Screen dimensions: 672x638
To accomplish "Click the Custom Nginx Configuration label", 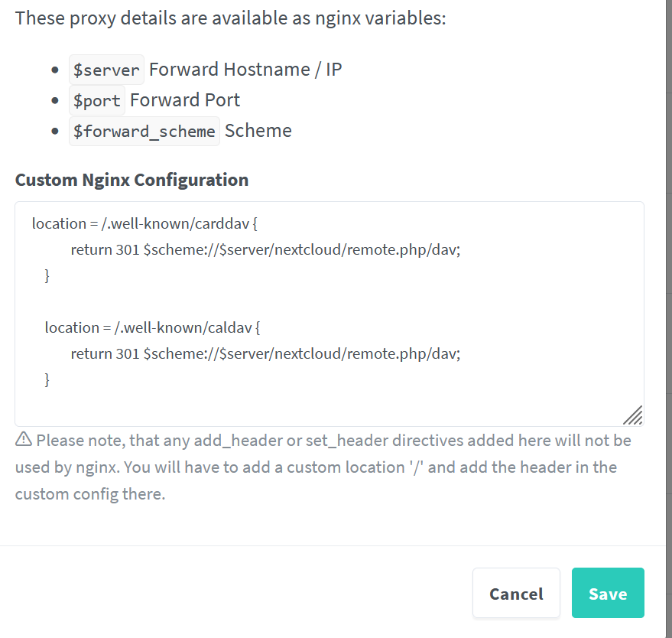I will [131, 180].
